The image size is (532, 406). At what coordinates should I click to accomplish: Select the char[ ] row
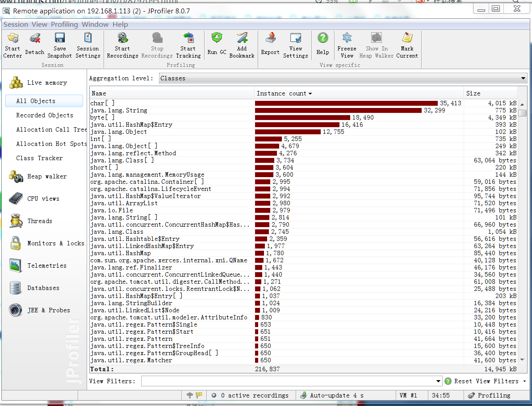(x=303, y=103)
